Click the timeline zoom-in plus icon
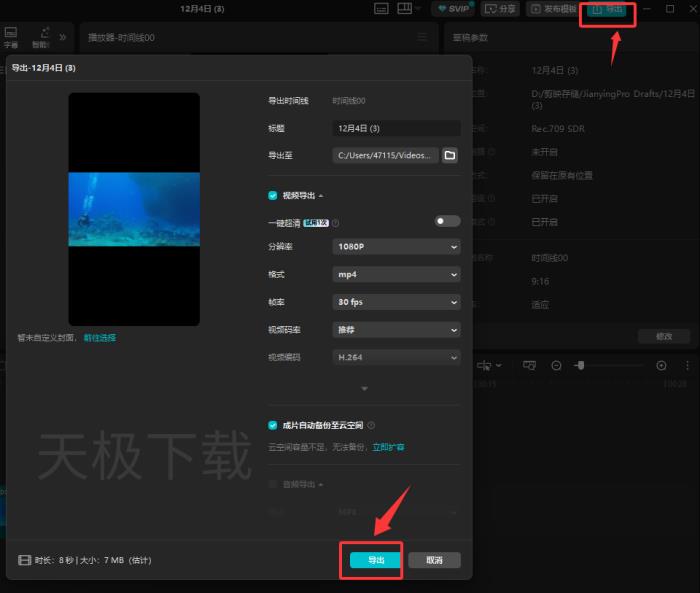The height and width of the screenshot is (593, 700). pyautogui.click(x=661, y=366)
